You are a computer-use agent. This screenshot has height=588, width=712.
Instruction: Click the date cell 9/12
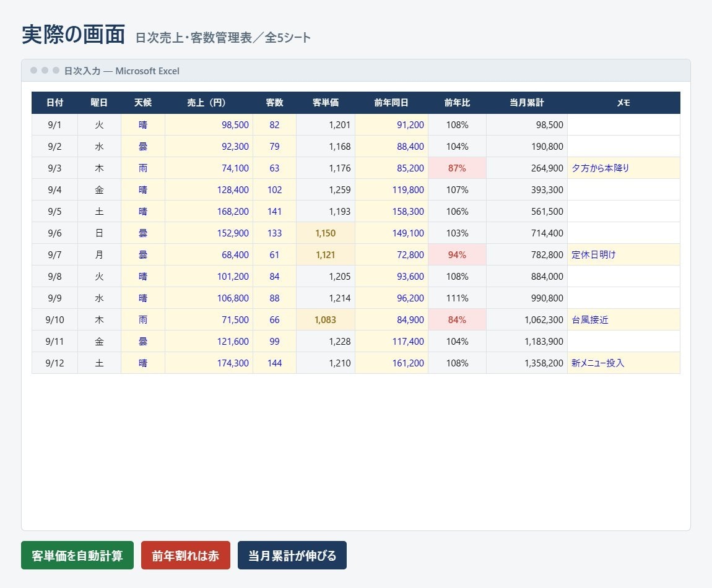[x=54, y=363]
